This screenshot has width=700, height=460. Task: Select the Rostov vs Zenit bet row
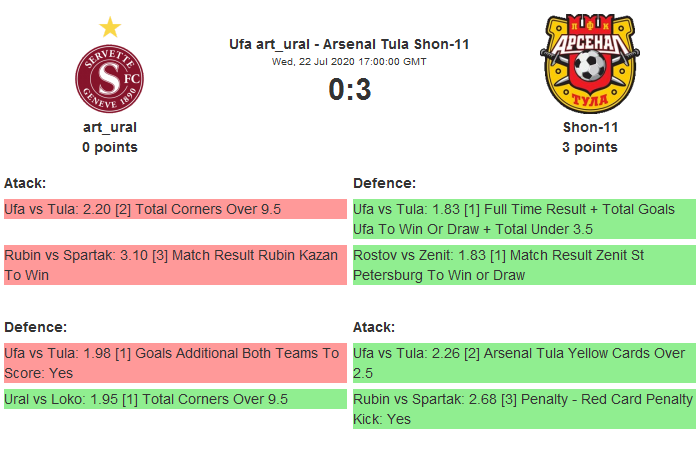[x=524, y=265]
